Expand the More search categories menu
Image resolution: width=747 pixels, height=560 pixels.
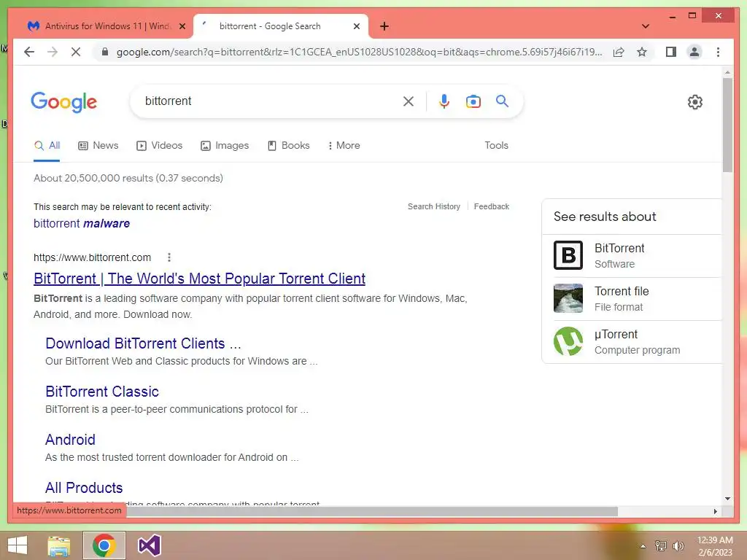[x=344, y=146]
